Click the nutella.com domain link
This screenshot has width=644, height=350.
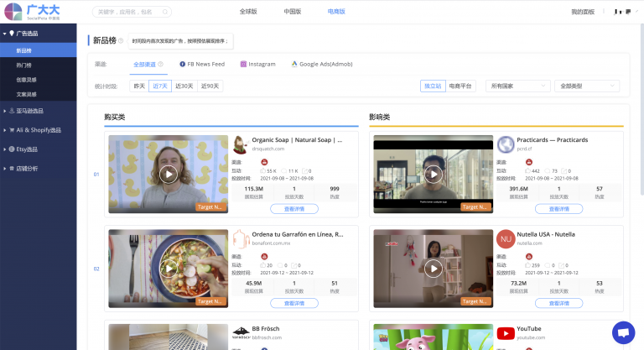529,243
